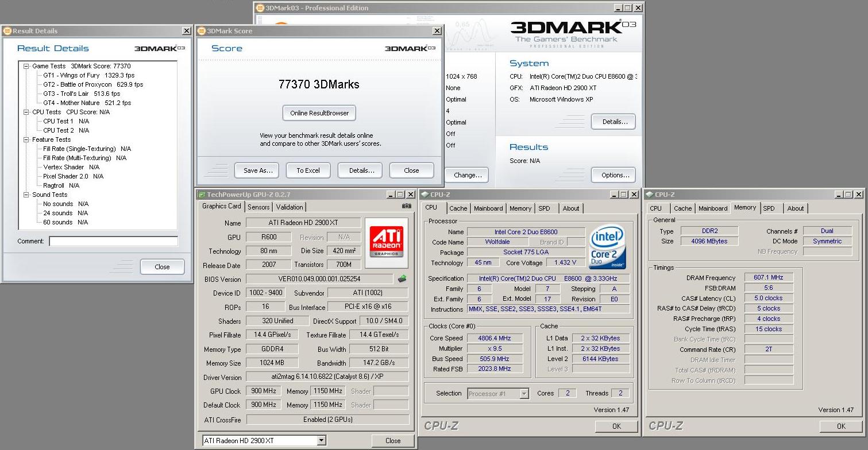The image size is (868, 450).
Task: Click the Change... button in 3DMark03
Action: (x=467, y=175)
